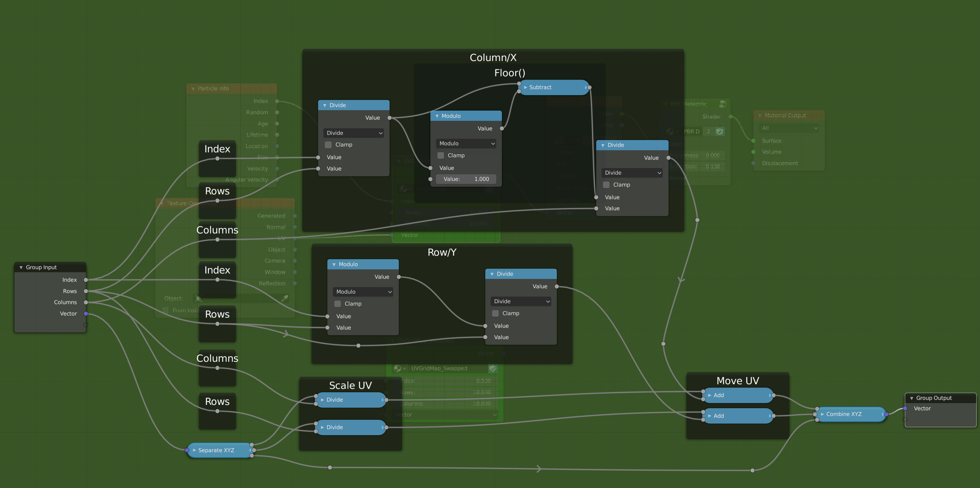Expand the collapsed Combine XYZ node

pyautogui.click(x=822, y=414)
